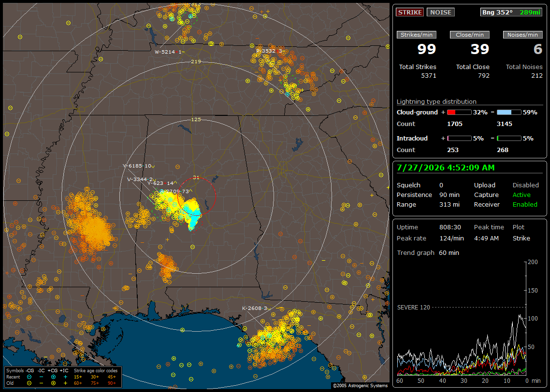The image size is (550, 392).
Task: Click the old -CG yellow legend symbol
Action: [29, 383]
